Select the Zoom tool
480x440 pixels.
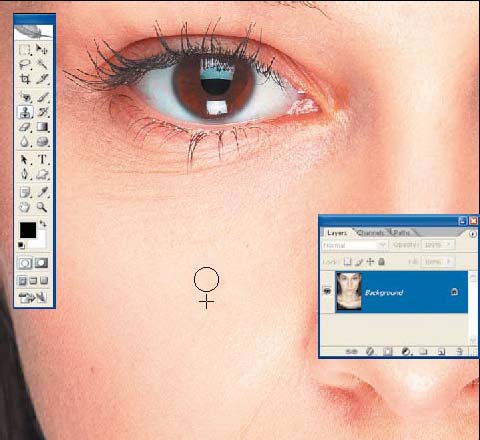[x=42, y=207]
